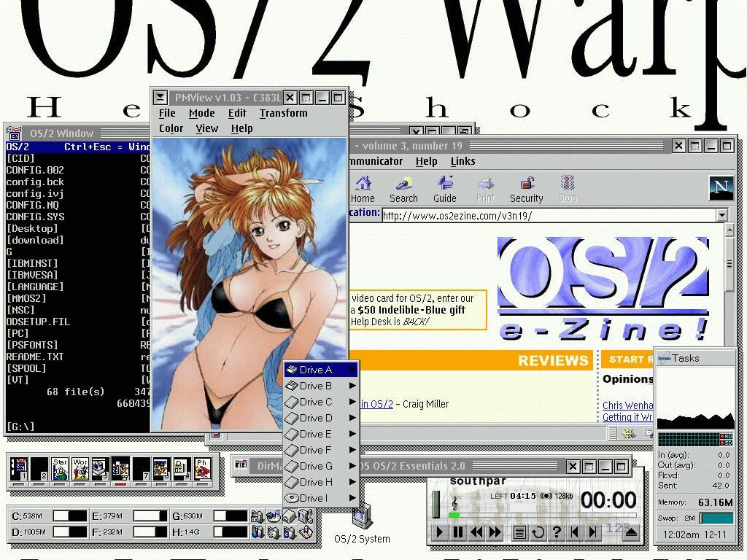Open the Mode menu in PMView

tap(201, 113)
